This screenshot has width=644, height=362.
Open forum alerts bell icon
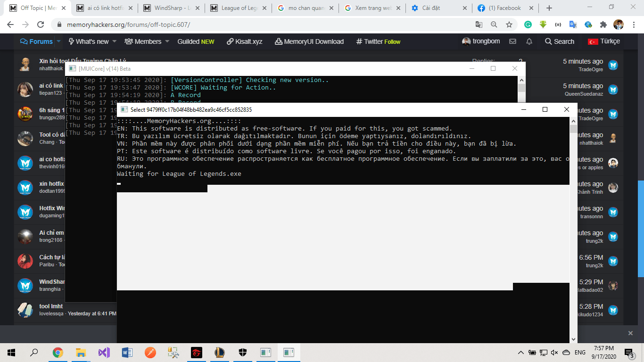pyautogui.click(x=529, y=41)
